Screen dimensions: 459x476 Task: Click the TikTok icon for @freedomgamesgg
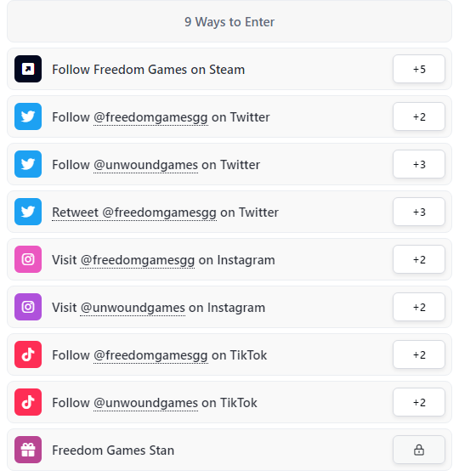(x=28, y=354)
